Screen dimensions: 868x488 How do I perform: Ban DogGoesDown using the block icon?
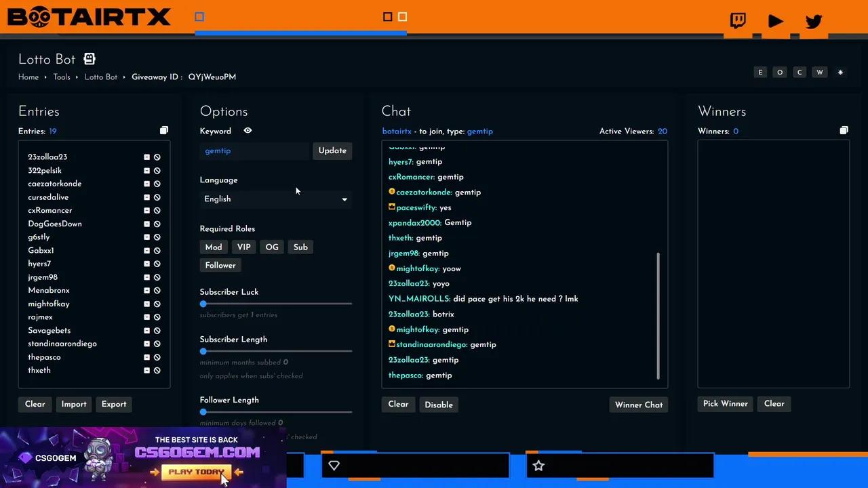(x=157, y=224)
